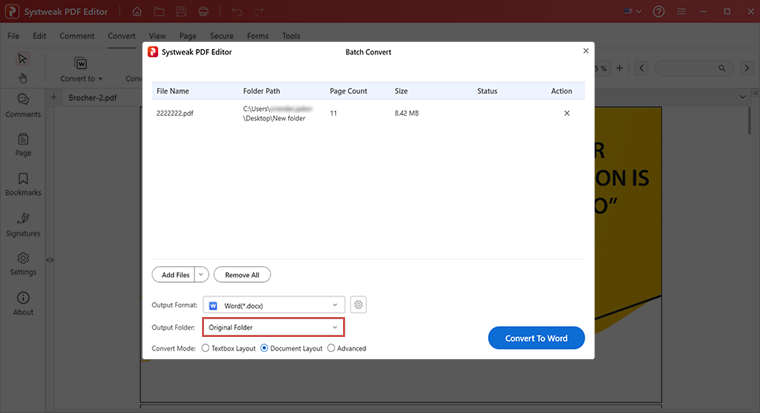The width and height of the screenshot is (760, 413).
Task: Select the 2222222.pdf file name
Action: coord(174,113)
